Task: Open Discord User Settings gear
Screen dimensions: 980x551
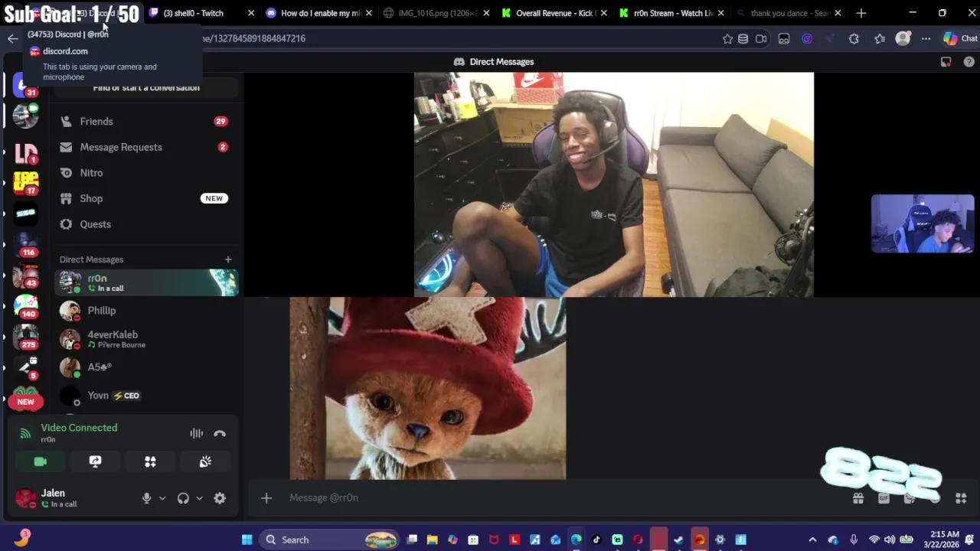Action: point(220,498)
